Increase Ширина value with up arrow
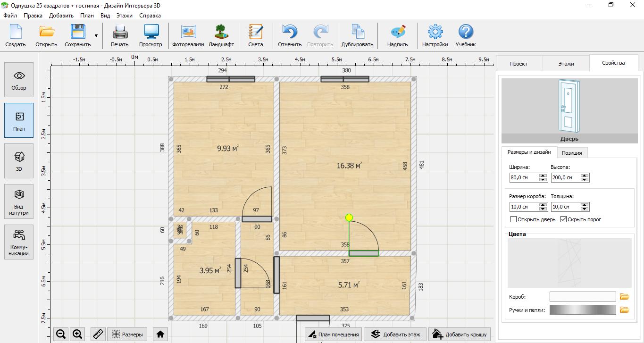Screen dimensions: 644x343 543,176
